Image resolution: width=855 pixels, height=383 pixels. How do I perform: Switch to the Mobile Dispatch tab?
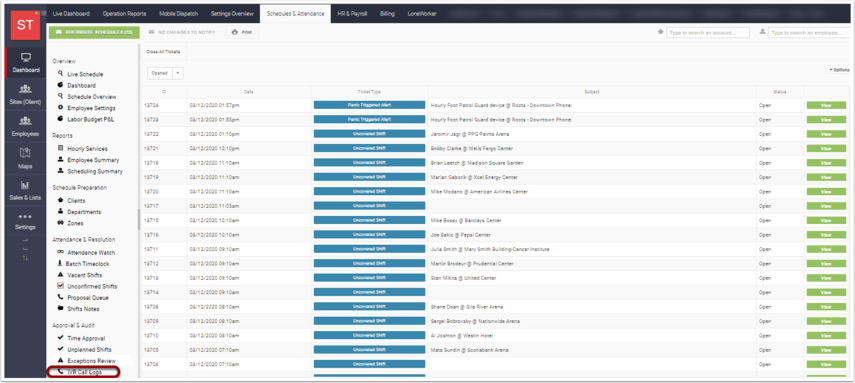(178, 14)
